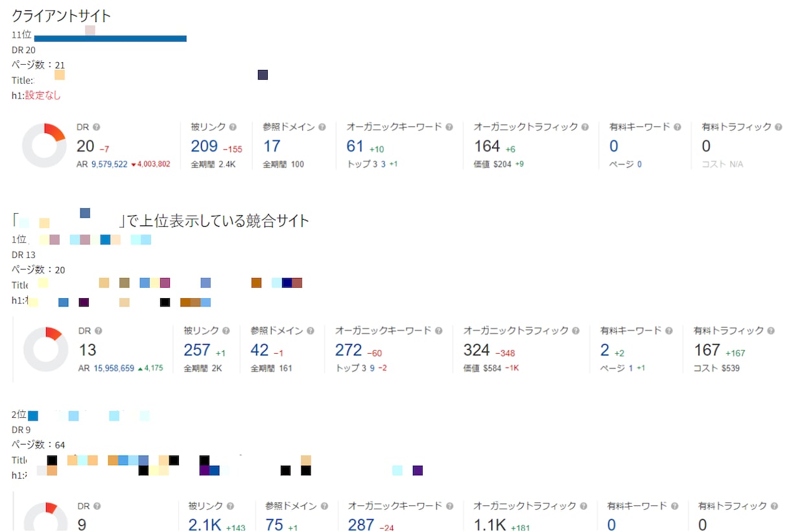Click the 参照ドメイン help icon above value 75
The width and height of the screenshot is (791, 532).
coord(324,507)
